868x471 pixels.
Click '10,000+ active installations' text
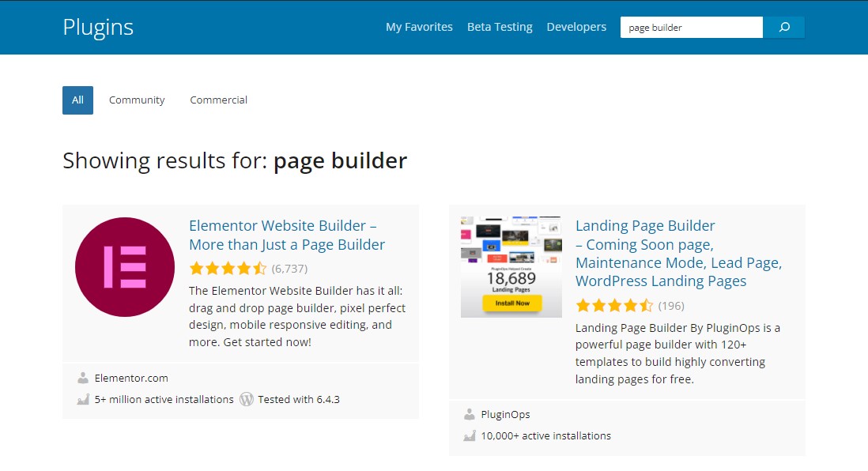tap(545, 436)
